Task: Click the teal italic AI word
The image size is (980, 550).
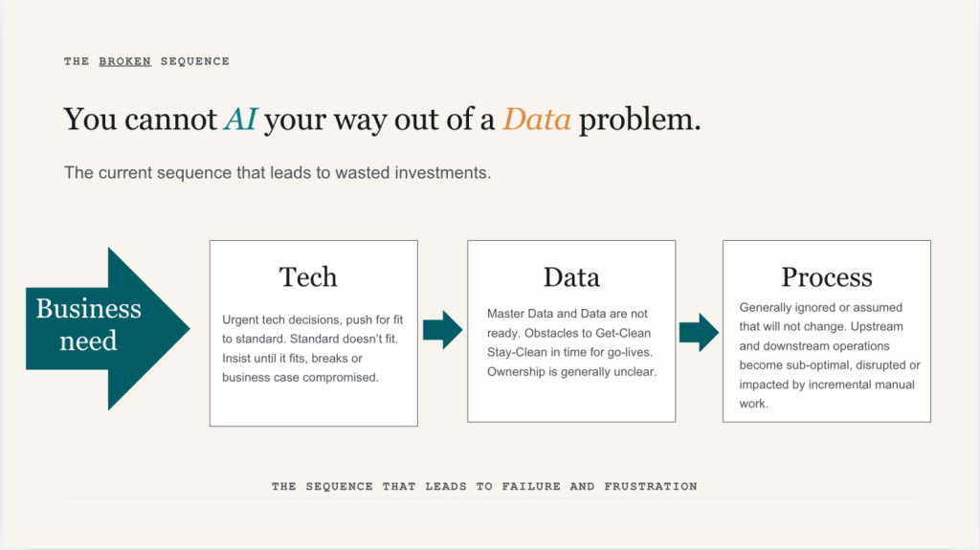Action: 240,119
